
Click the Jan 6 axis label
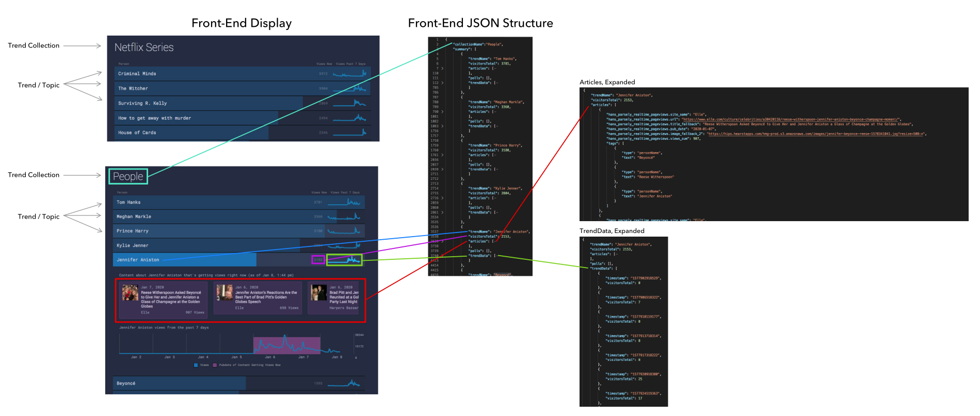(x=270, y=357)
